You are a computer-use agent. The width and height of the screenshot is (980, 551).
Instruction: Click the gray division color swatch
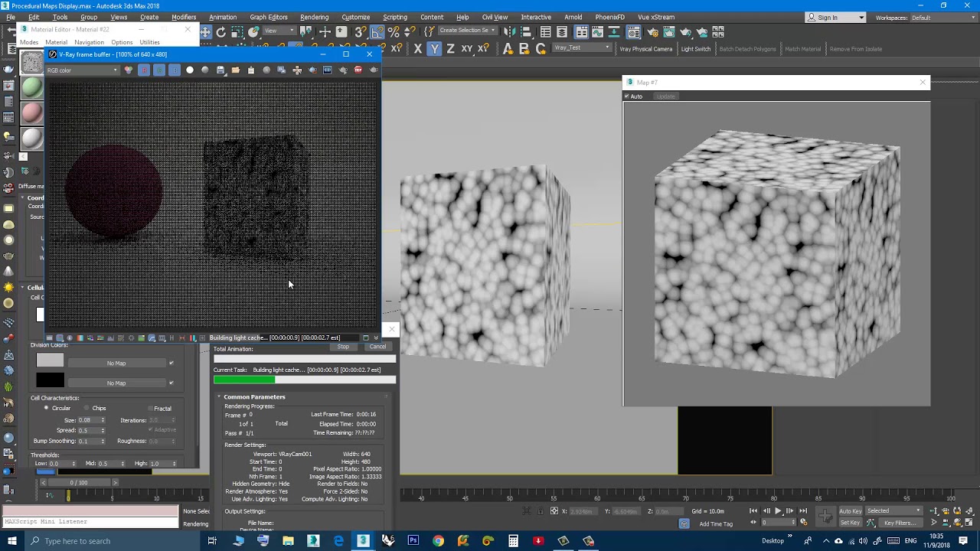(x=50, y=360)
